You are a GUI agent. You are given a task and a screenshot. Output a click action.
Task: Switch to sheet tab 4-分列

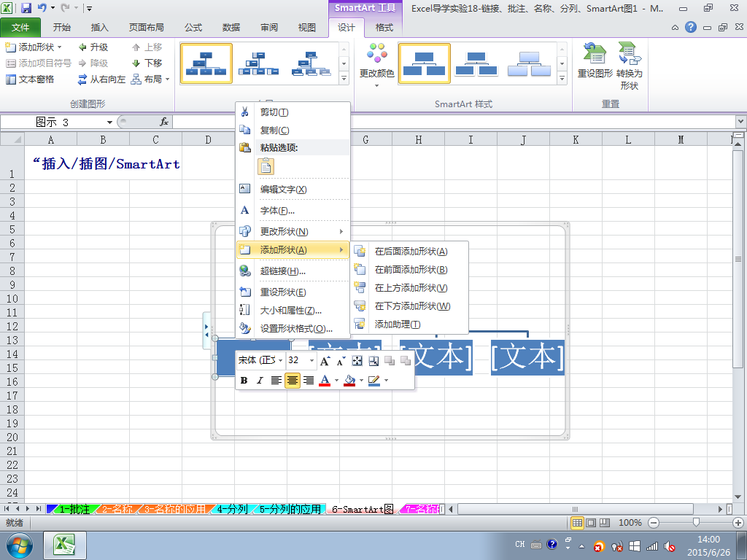tap(231, 509)
